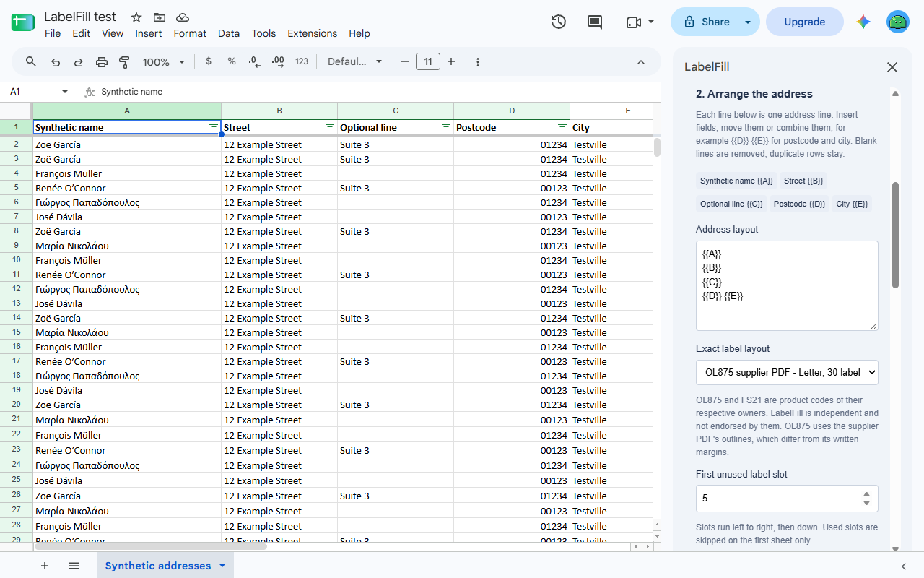The image size is (924, 578).
Task: Open the Extensions menu
Action: (x=313, y=33)
